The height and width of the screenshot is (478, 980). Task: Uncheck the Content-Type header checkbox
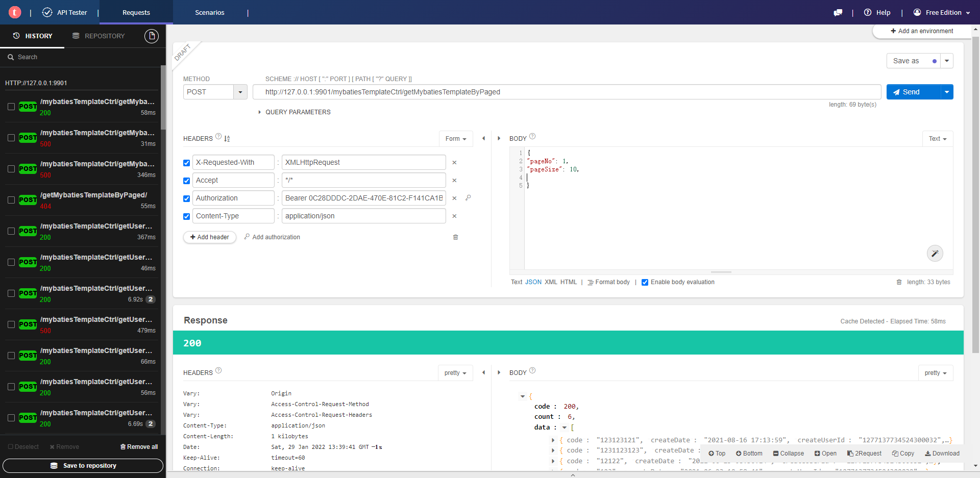187,217
